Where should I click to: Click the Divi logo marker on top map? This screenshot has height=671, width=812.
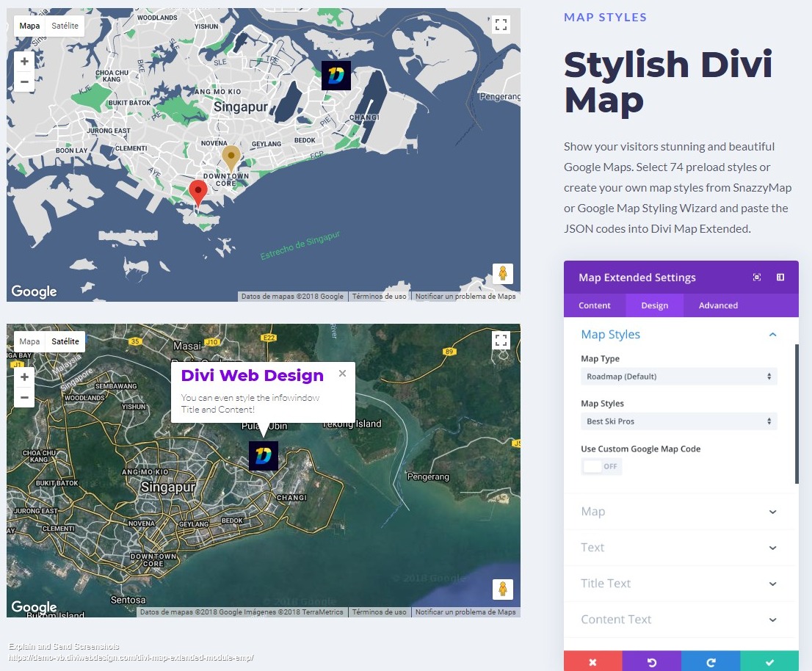[336, 76]
